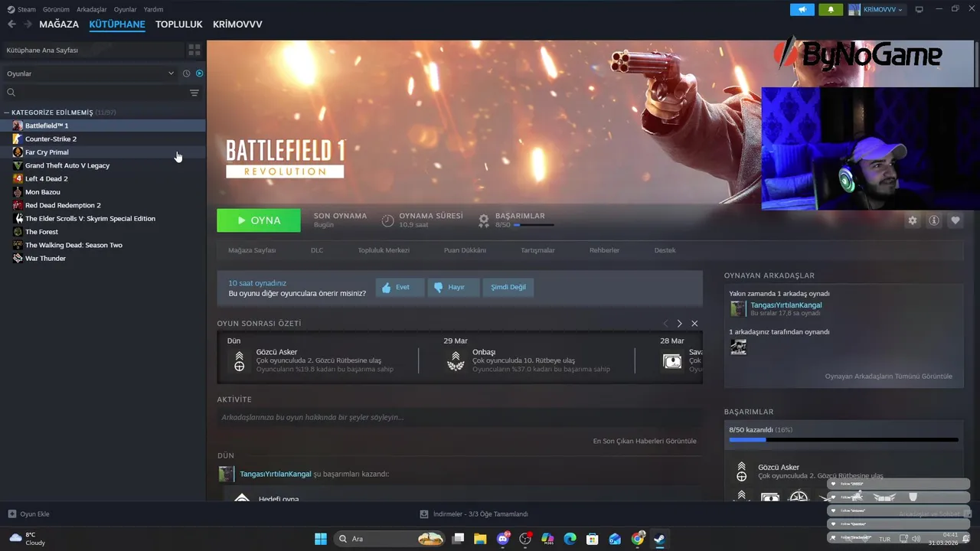Screen dimensions: 980x551
Task: Open the Oyunlar menu in menu bar
Action: [126, 9]
